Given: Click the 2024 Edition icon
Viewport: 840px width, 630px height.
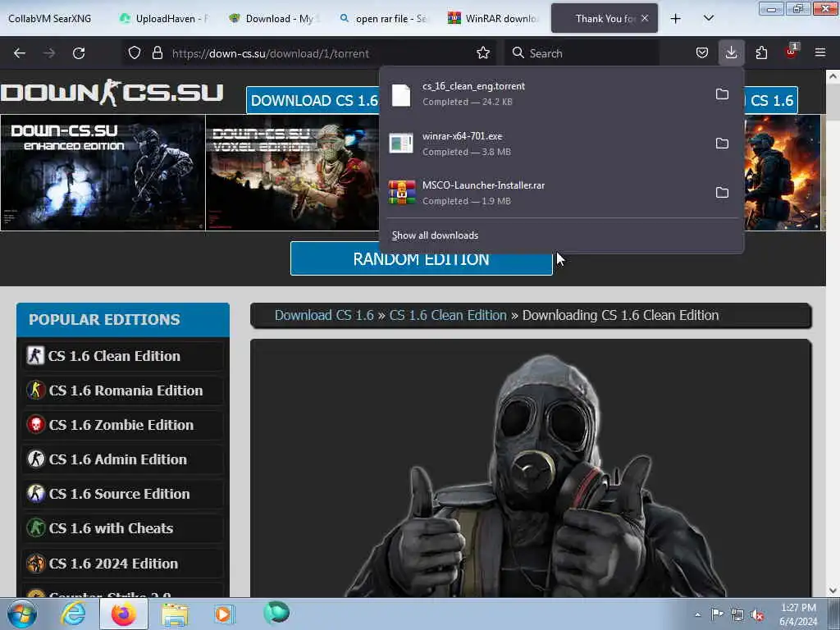Looking at the screenshot, I should coord(36,564).
